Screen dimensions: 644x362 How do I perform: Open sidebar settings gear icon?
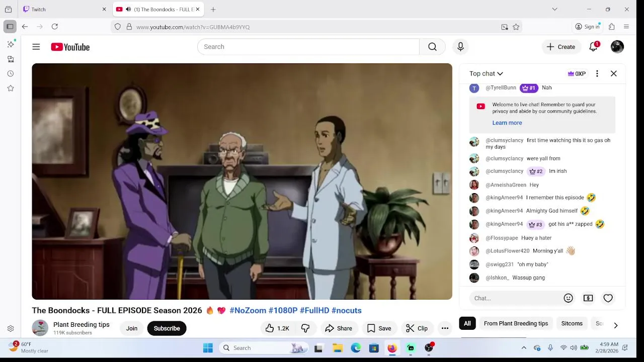tap(11, 328)
